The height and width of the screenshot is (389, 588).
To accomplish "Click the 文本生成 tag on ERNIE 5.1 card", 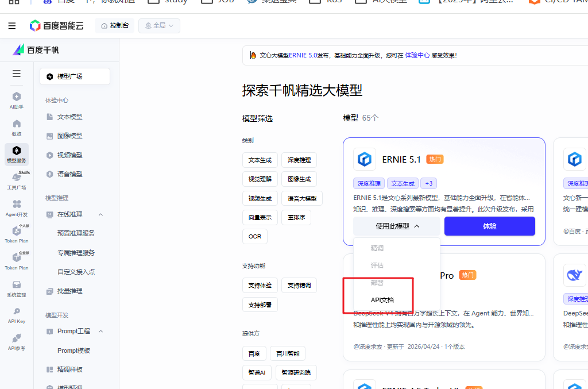I will pyautogui.click(x=403, y=183).
